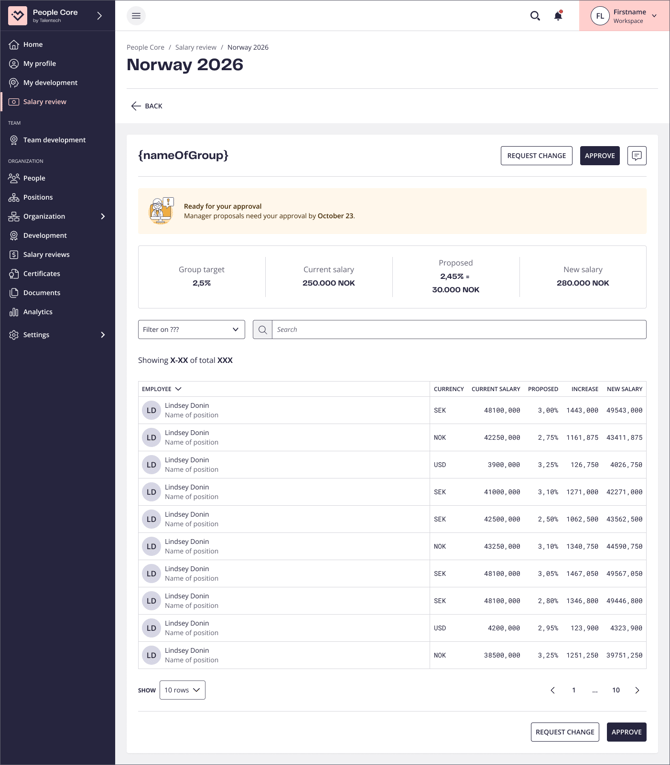Toggle the hamburger menu button
This screenshot has width=670, height=765.
[x=136, y=16]
